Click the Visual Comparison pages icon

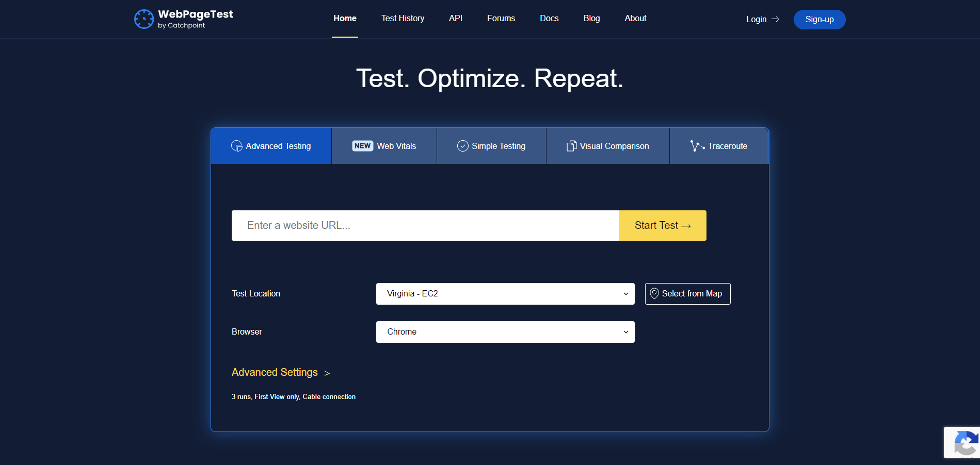[x=571, y=146]
